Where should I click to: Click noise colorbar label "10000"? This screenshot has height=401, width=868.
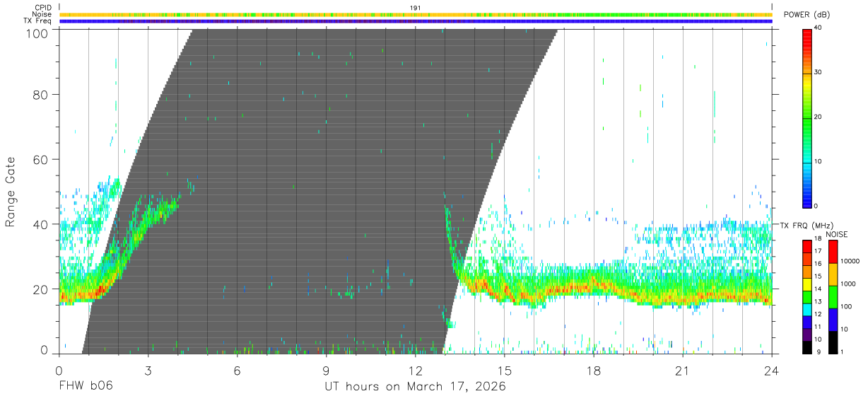click(x=849, y=261)
